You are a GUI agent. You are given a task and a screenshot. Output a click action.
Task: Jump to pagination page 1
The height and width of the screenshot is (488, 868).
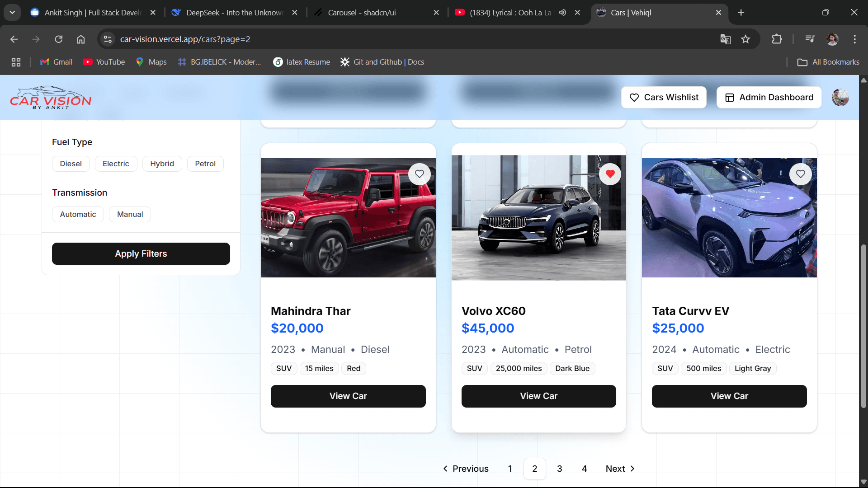pyautogui.click(x=510, y=469)
